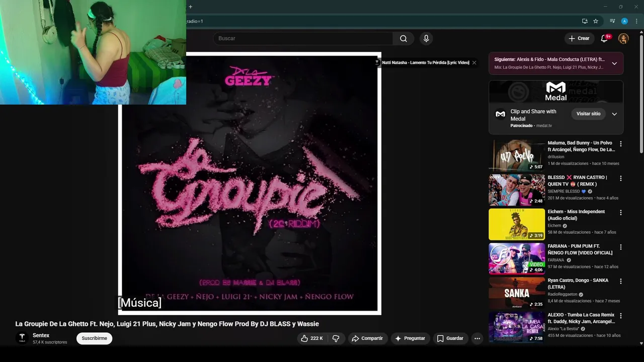Click the Crear button
Screen dimensions: 644x362
click(579, 38)
